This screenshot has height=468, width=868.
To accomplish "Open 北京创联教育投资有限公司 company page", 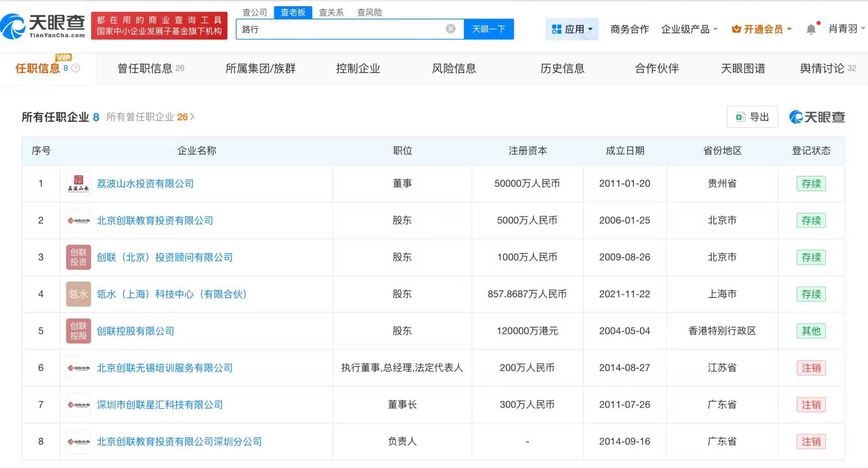I will (x=155, y=220).
